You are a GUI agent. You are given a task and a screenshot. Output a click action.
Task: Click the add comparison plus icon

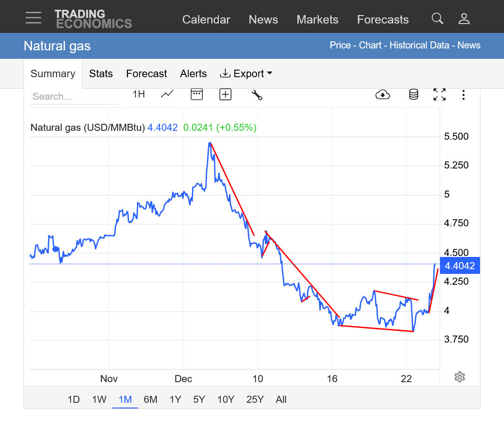[225, 95]
